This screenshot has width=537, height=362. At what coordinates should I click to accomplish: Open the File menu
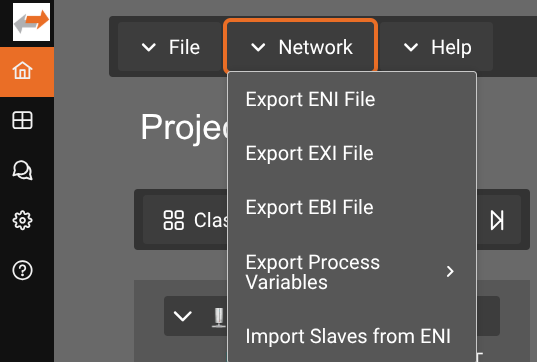(170, 47)
